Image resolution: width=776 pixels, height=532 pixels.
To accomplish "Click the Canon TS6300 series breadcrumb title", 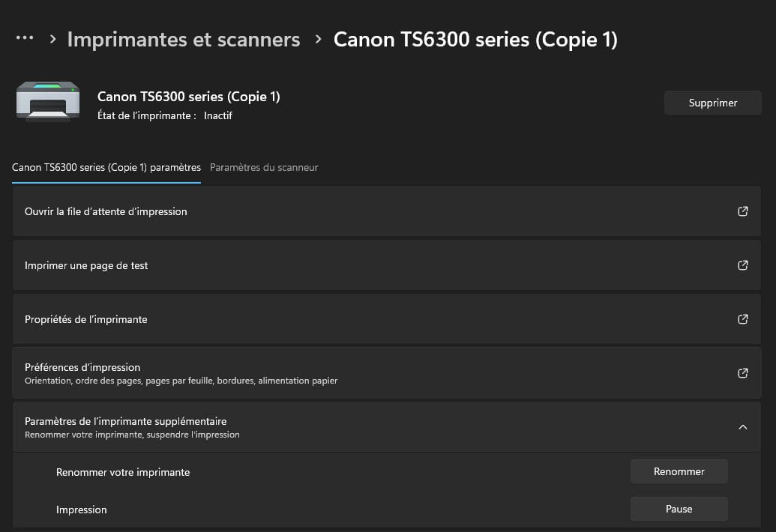I will pyautogui.click(x=475, y=40).
